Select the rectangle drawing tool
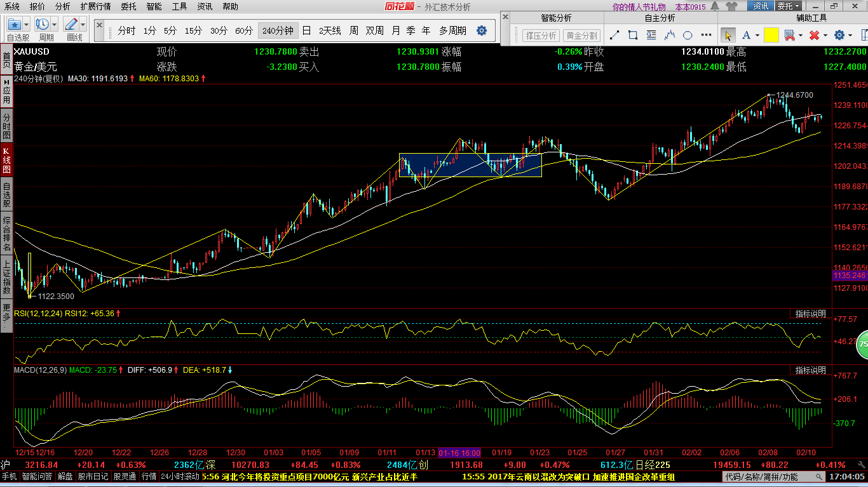Image resolution: width=868 pixels, height=487 pixels. (x=632, y=35)
